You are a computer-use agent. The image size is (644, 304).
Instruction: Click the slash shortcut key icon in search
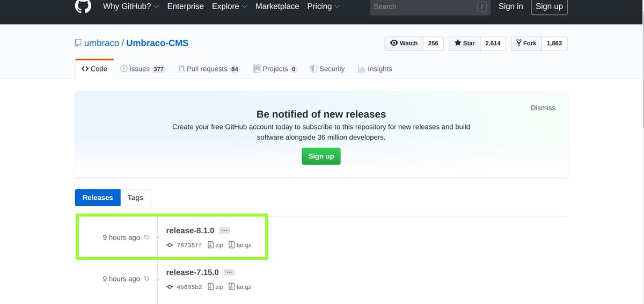click(482, 7)
